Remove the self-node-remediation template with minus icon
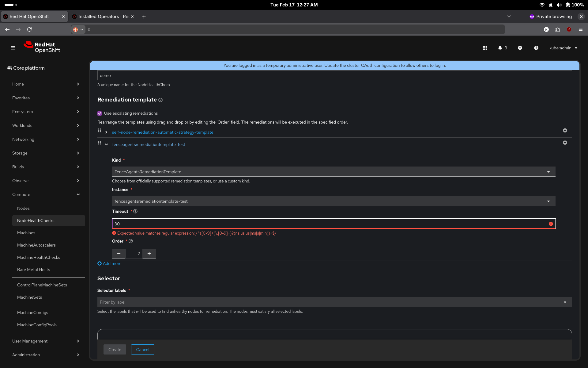Screen dimensions: 588x368 (x=565, y=130)
